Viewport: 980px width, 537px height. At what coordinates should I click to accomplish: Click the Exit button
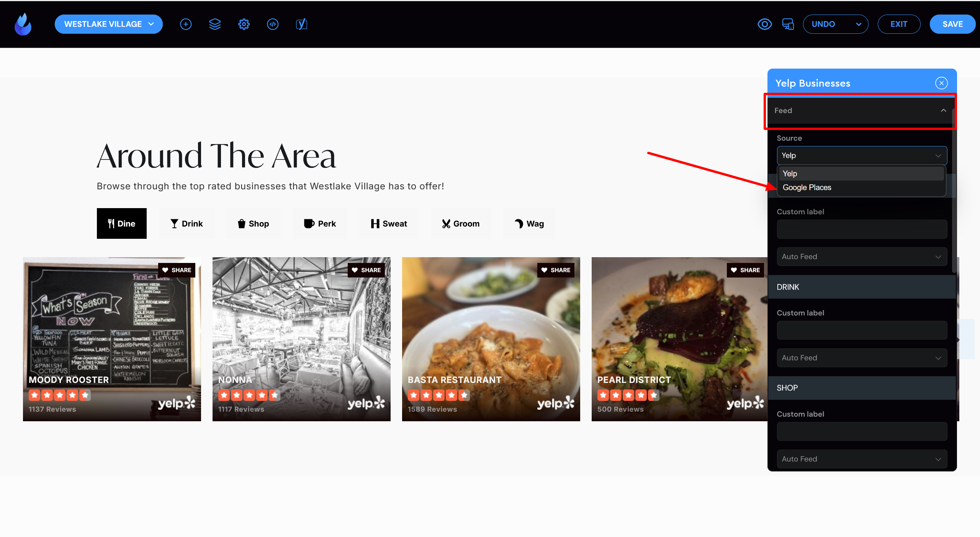click(x=899, y=24)
